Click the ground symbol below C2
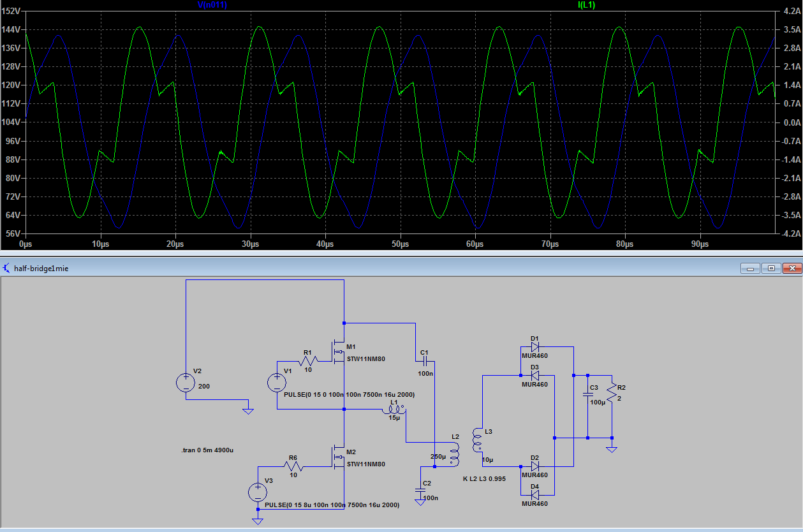 [420, 502]
